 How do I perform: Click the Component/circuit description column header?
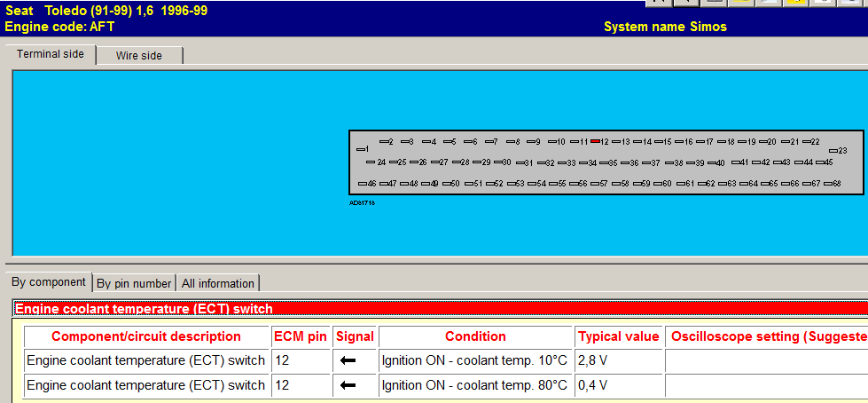146,336
